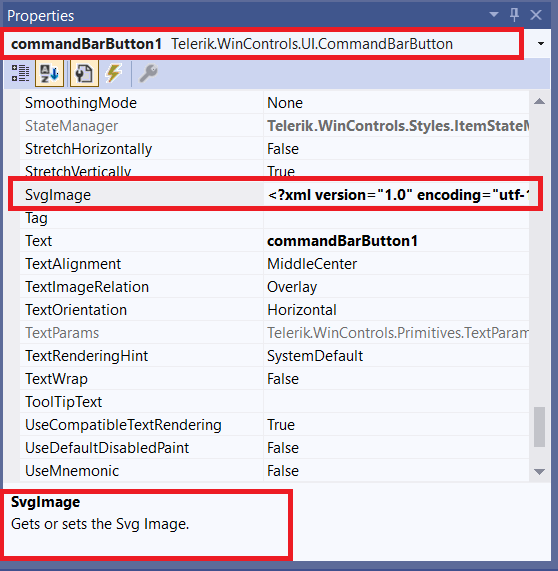Switch to Categorized view icon

tap(20, 73)
